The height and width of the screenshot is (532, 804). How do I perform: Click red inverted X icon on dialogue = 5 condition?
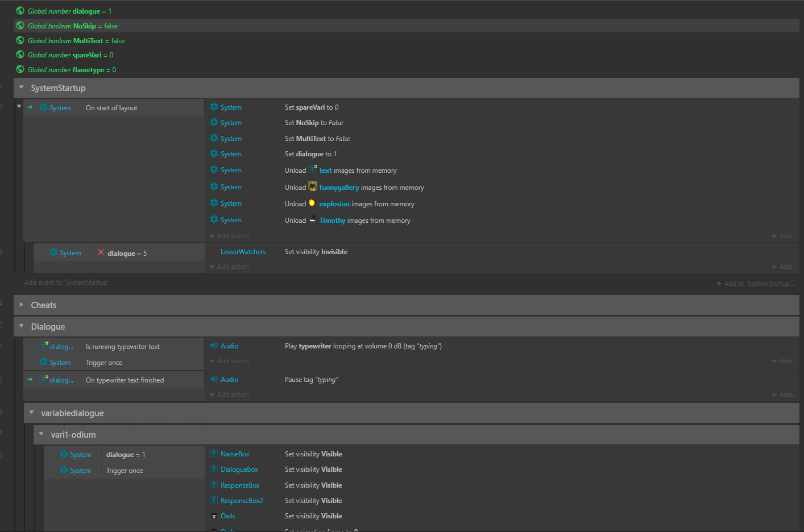coord(101,252)
